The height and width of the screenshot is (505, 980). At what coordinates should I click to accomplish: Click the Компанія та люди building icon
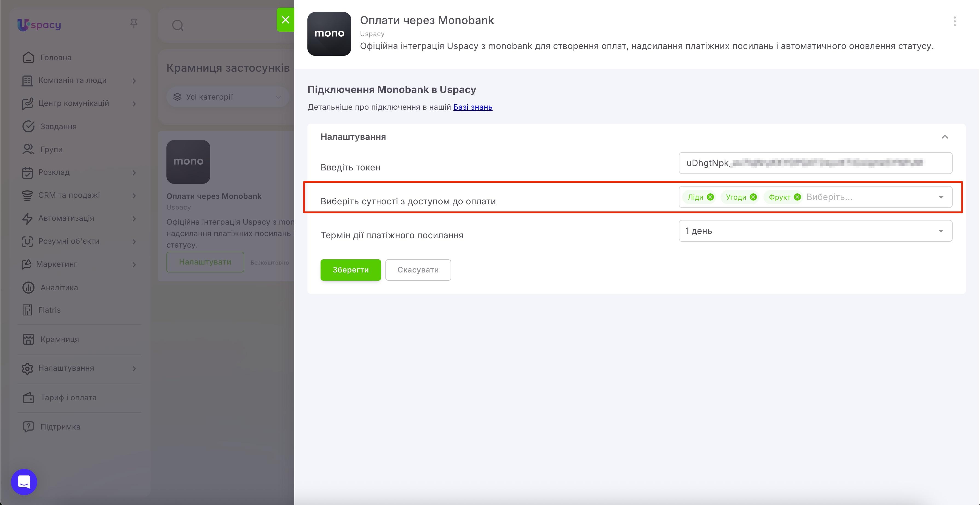tap(27, 81)
